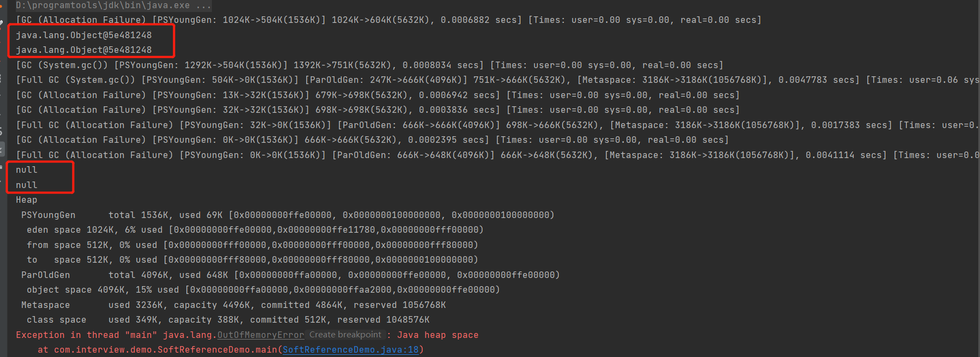
Task: Click the second null output line
Action: tap(27, 185)
